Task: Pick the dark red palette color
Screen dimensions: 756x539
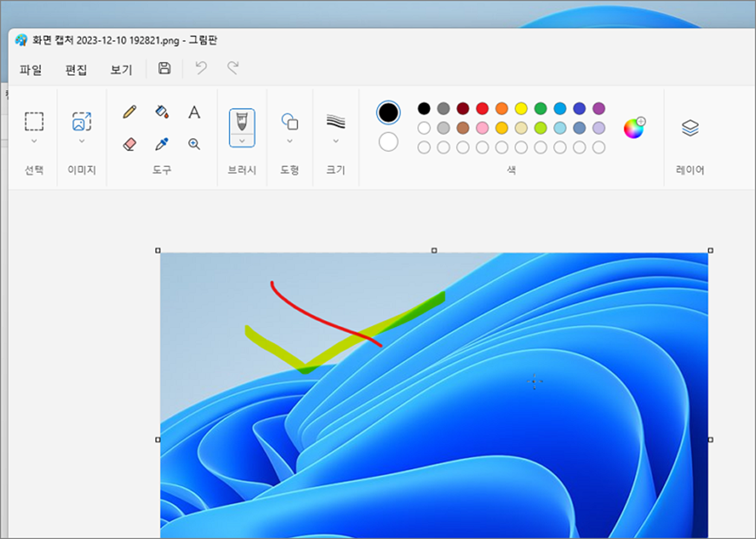Action: pos(463,109)
